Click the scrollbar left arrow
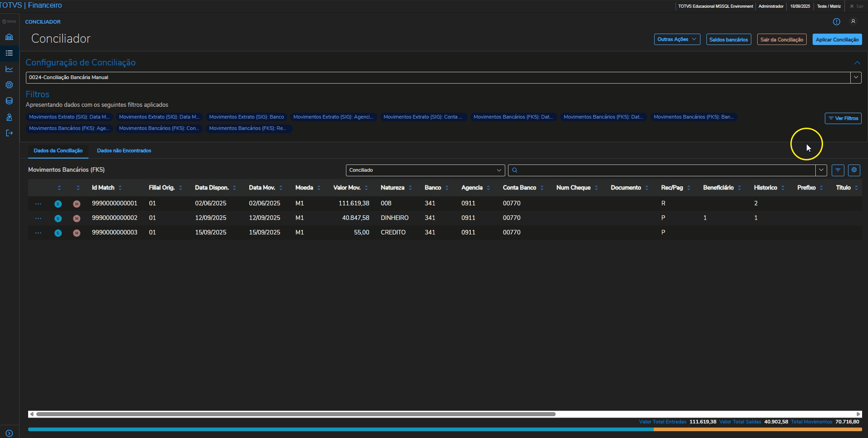 point(31,414)
